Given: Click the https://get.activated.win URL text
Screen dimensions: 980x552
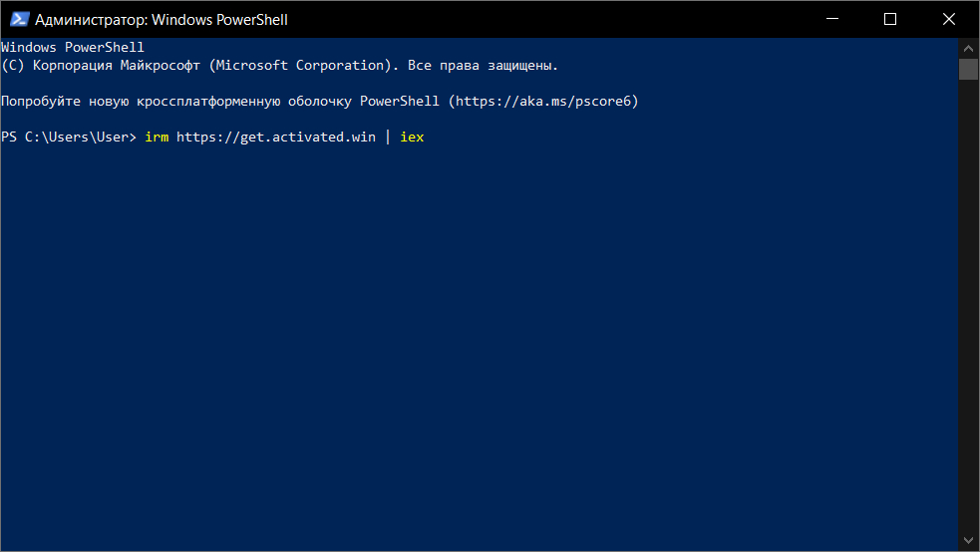Looking at the screenshot, I should click(276, 138).
